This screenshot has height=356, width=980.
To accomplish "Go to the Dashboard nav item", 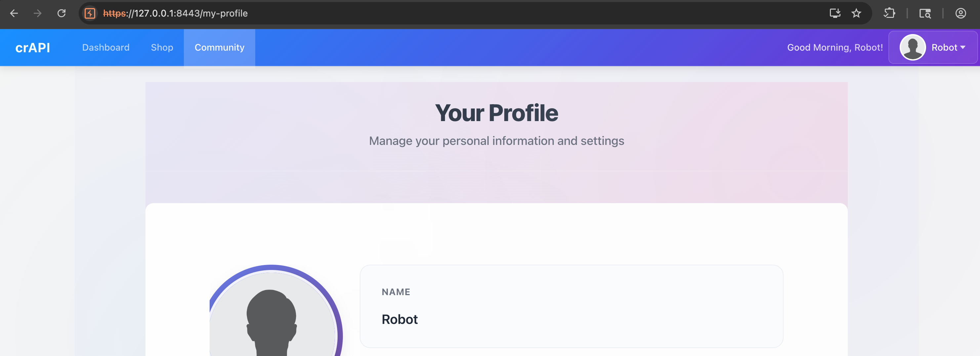I will 106,48.
